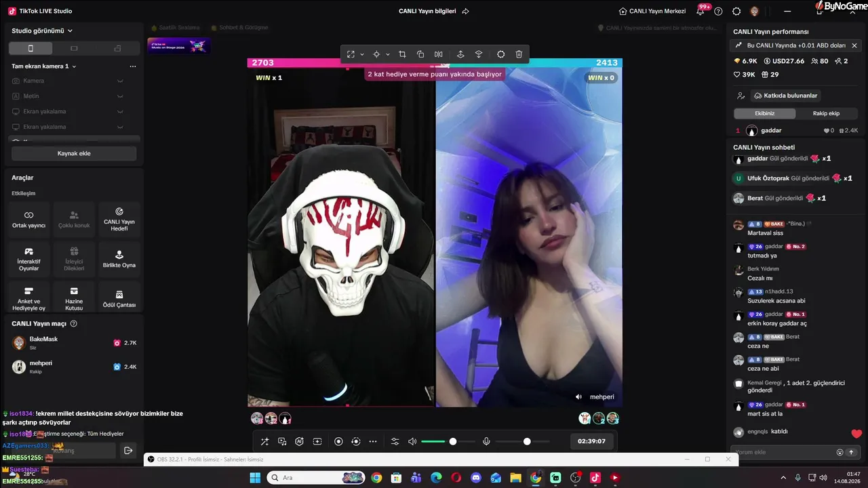Dismiss the ABD doları earnings notice
This screenshot has height=488, width=868.
click(854, 45)
